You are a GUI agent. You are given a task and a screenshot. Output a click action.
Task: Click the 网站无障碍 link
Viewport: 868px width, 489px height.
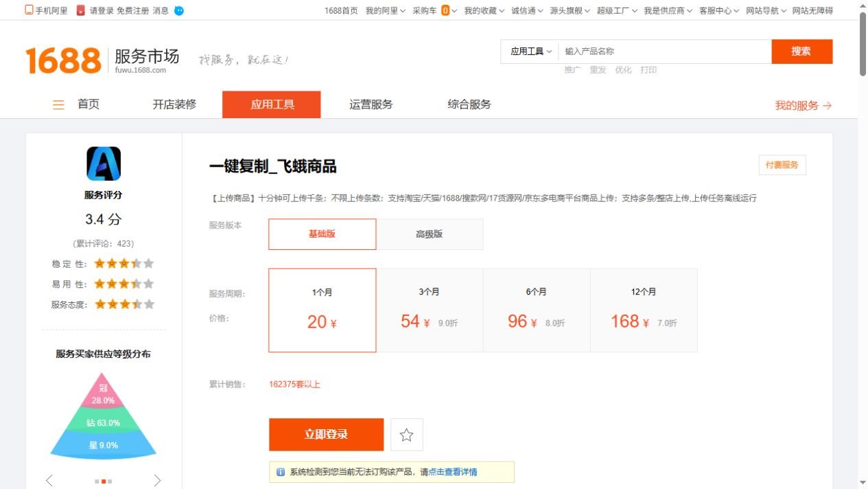click(812, 10)
